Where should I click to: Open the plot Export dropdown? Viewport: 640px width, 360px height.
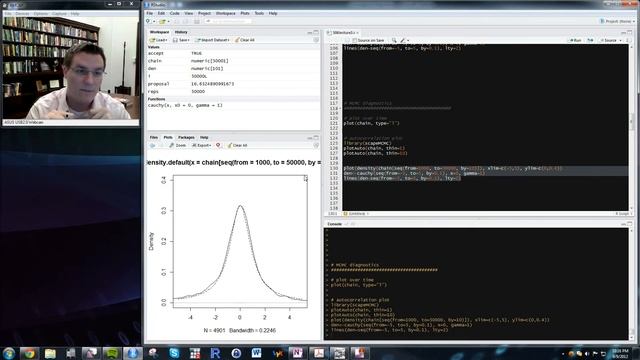click(x=202, y=145)
